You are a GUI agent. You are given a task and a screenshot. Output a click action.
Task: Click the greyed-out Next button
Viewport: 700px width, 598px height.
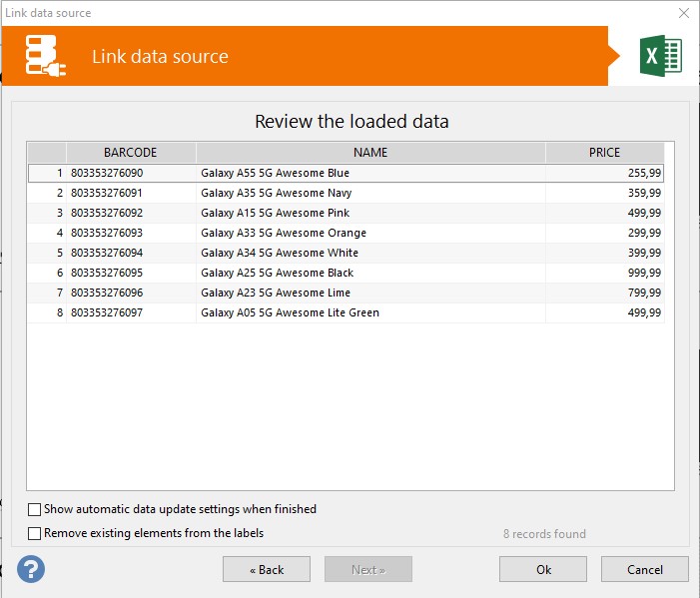(368, 569)
